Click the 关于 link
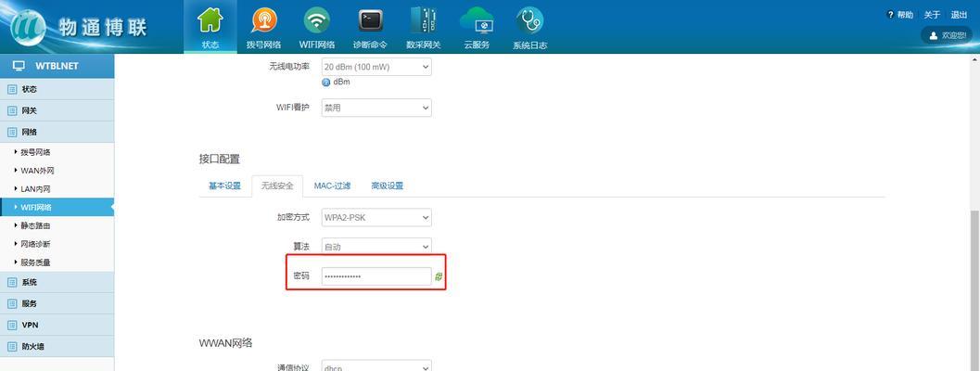Screen dimensions: 980x371 [x=932, y=15]
